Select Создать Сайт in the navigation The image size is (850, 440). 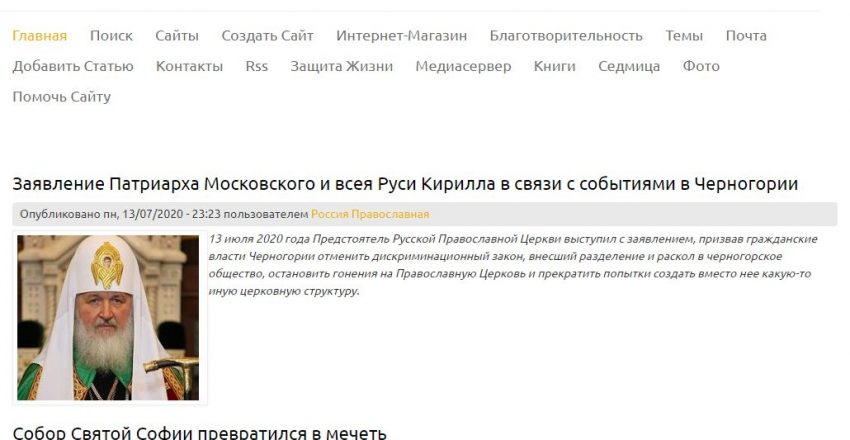[267, 36]
